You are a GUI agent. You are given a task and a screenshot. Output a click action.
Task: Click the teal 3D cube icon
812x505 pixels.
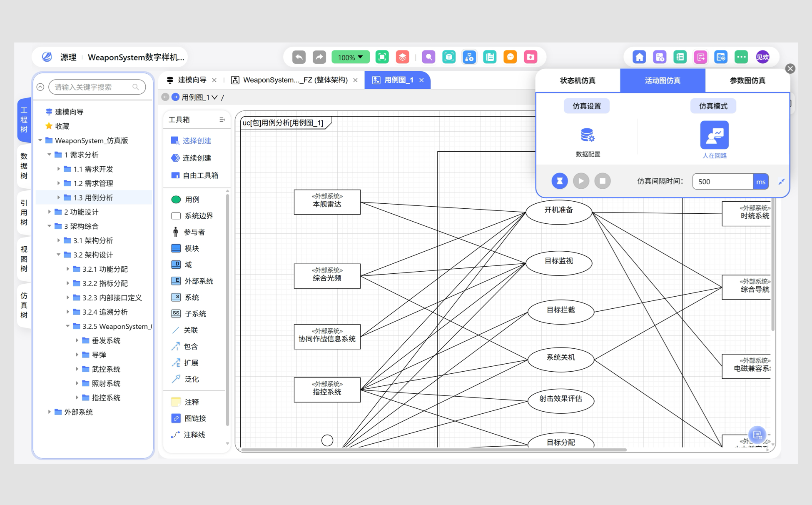coord(449,57)
